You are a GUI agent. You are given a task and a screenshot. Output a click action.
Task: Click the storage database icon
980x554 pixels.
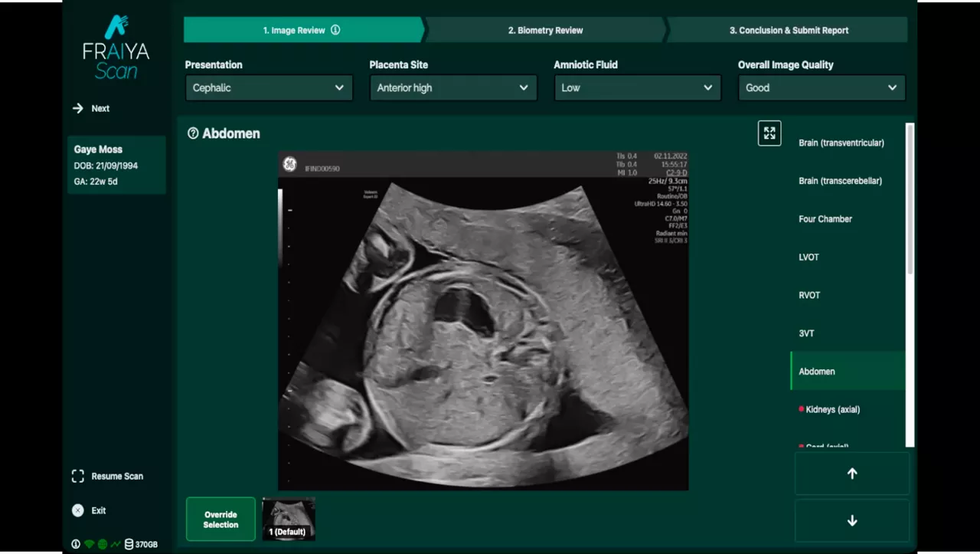[x=129, y=544]
